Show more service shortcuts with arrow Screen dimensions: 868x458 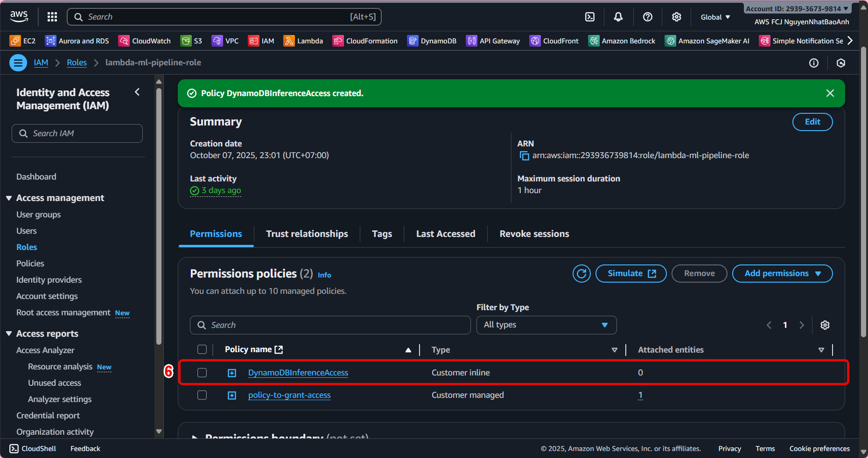[850, 41]
